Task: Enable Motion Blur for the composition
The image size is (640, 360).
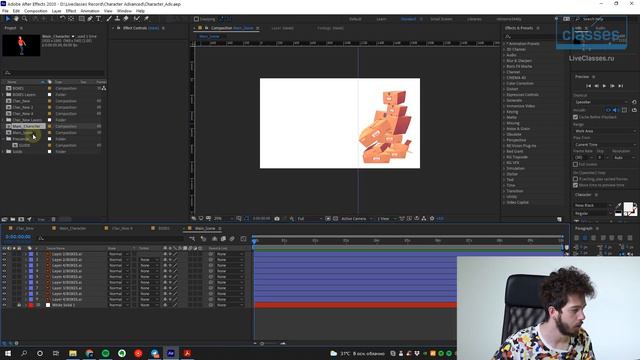Action: point(232,238)
